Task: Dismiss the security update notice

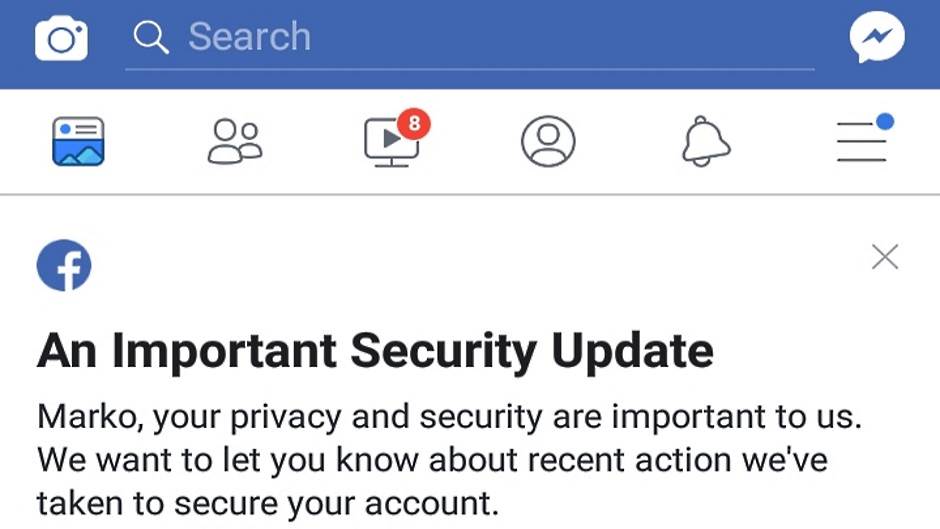Action: point(884,257)
